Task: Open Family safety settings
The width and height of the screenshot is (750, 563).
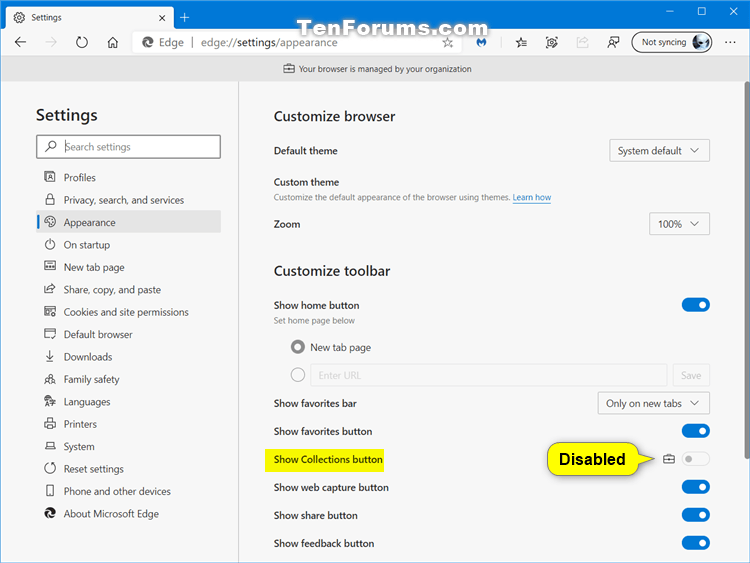Action: [x=128, y=379]
